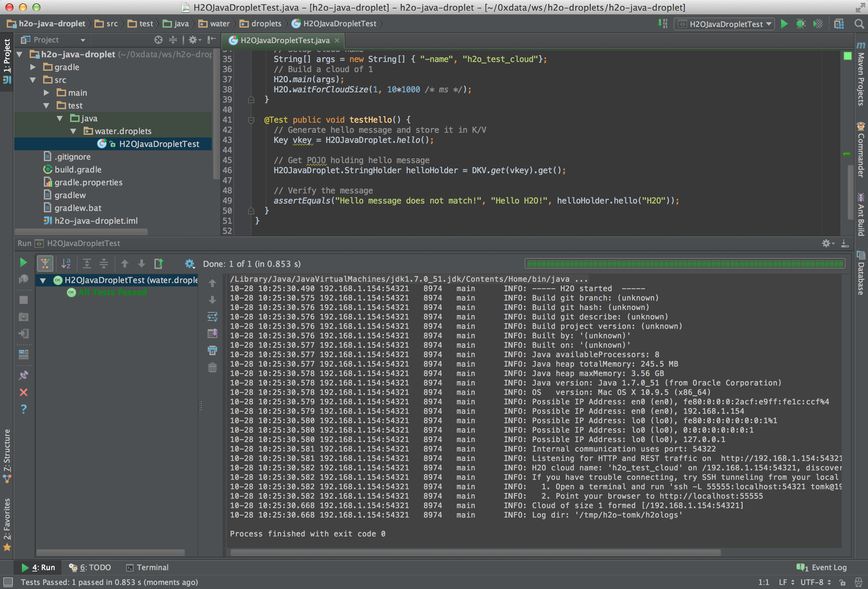Toggle the file read-only lock in status bar

[843, 582]
